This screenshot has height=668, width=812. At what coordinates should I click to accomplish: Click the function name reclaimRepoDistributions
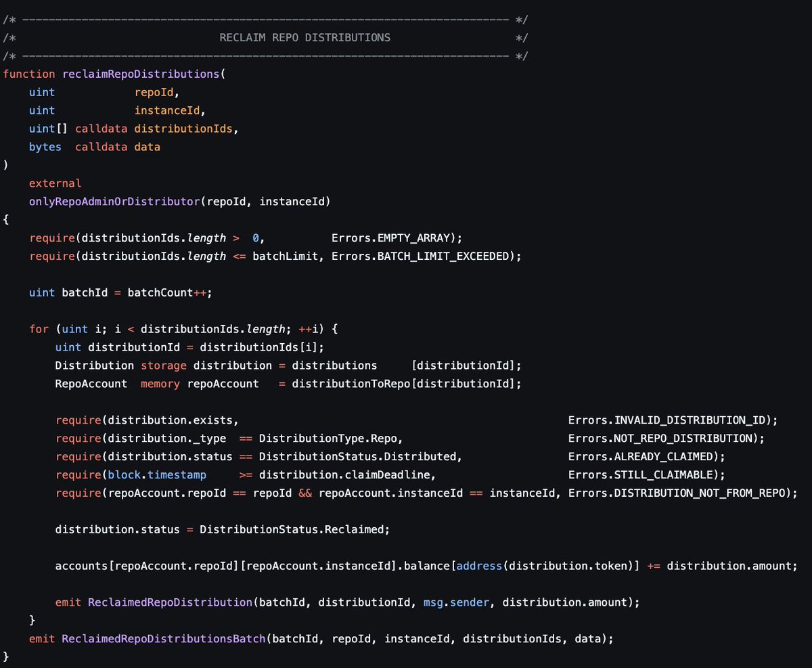(141, 74)
